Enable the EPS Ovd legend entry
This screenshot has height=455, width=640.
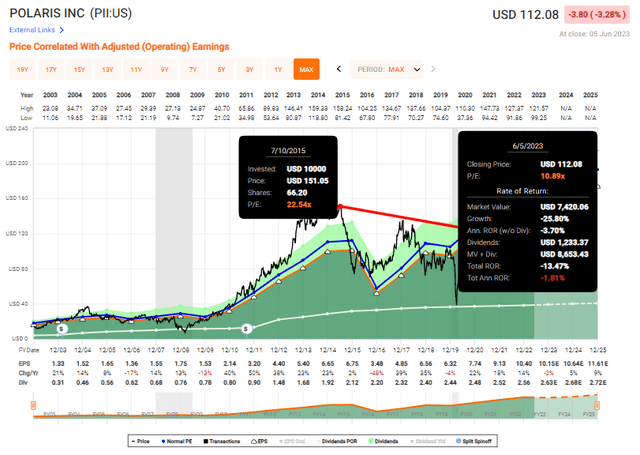[x=292, y=441]
